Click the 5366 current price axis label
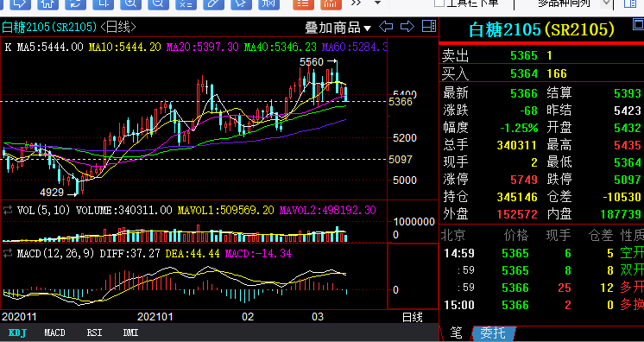This screenshot has width=644, height=342. tap(401, 102)
